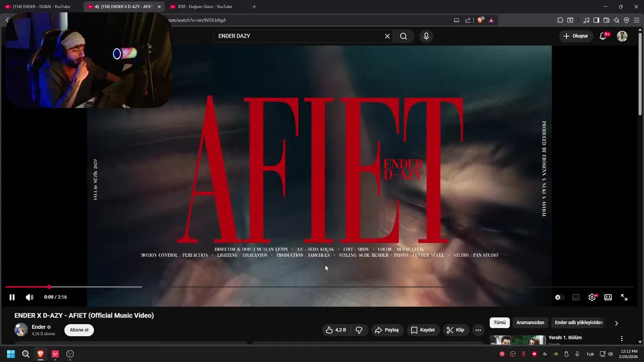Viewport: 644px width, 362px height.
Task: Open the Ender channel avatar
Action: click(x=21, y=330)
